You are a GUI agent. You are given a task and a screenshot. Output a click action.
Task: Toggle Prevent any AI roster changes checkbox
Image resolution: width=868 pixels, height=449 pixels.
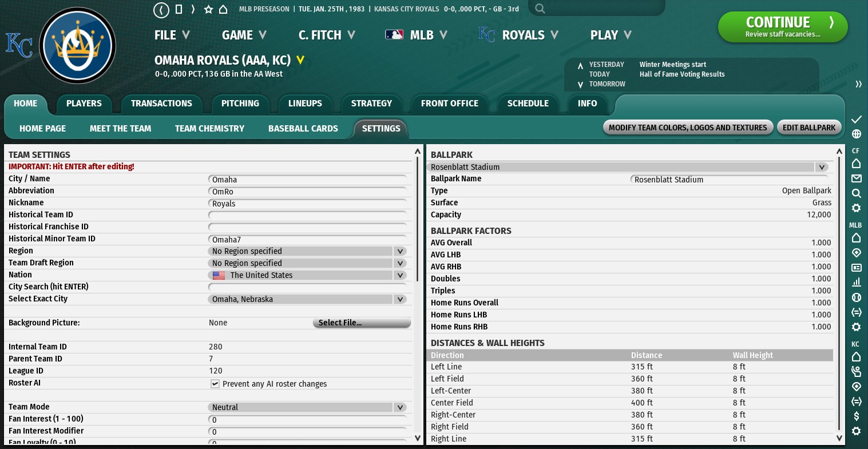[x=215, y=384]
